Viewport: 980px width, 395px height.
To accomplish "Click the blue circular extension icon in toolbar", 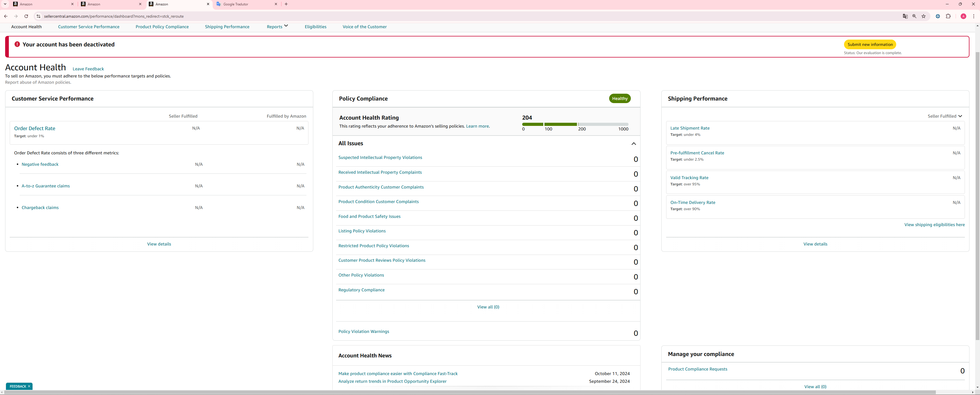I will point(938,16).
